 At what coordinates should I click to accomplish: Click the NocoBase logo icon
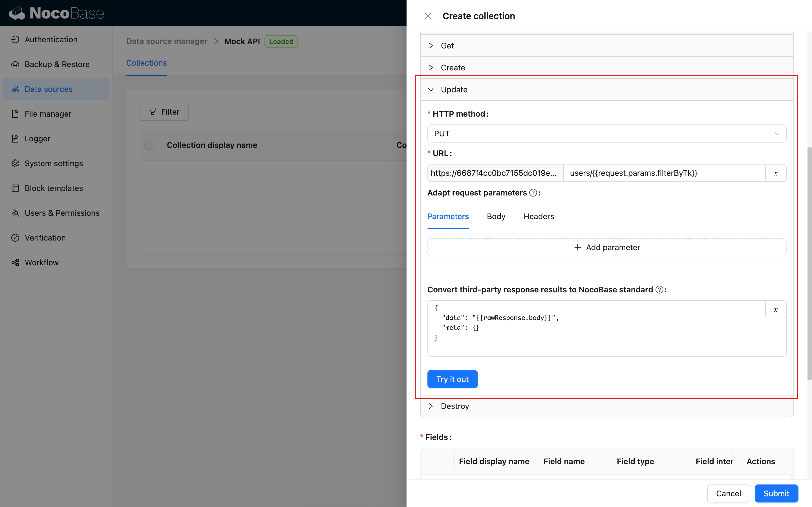17,14
